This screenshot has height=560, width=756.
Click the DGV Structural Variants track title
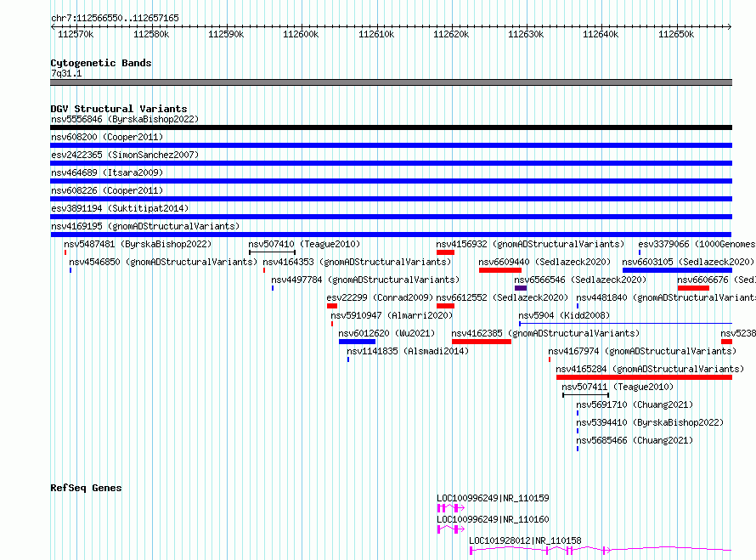[119, 109]
